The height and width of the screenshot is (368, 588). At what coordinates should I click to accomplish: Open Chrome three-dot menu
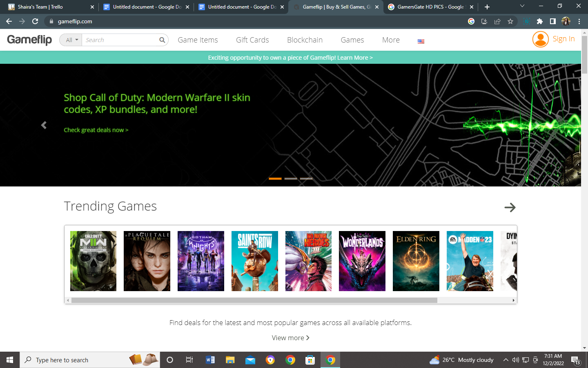[x=579, y=21]
